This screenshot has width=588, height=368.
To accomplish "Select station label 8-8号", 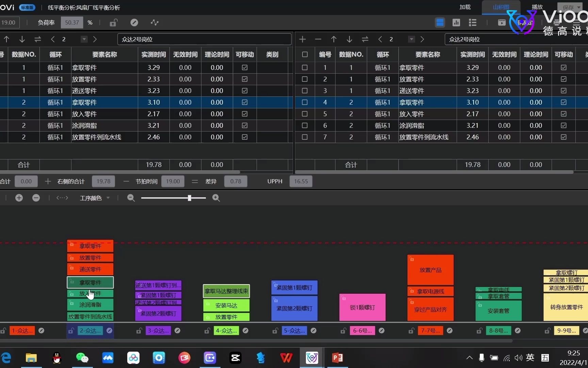I will click(499, 331).
